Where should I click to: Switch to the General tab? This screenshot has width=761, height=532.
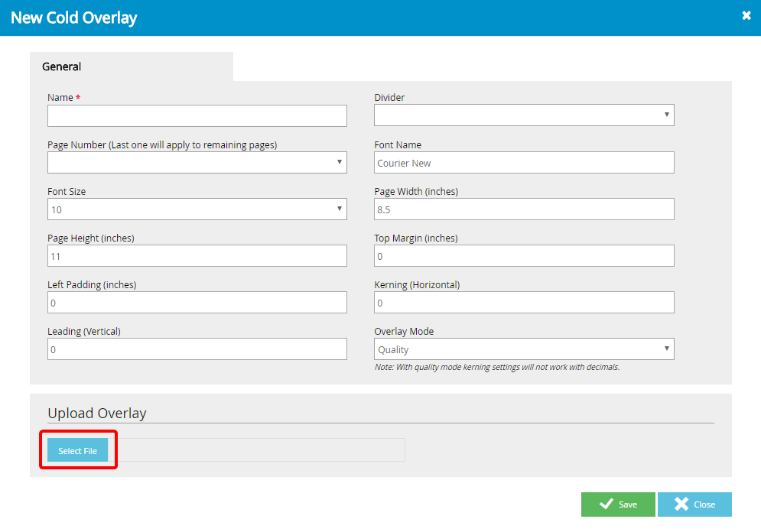click(x=62, y=66)
